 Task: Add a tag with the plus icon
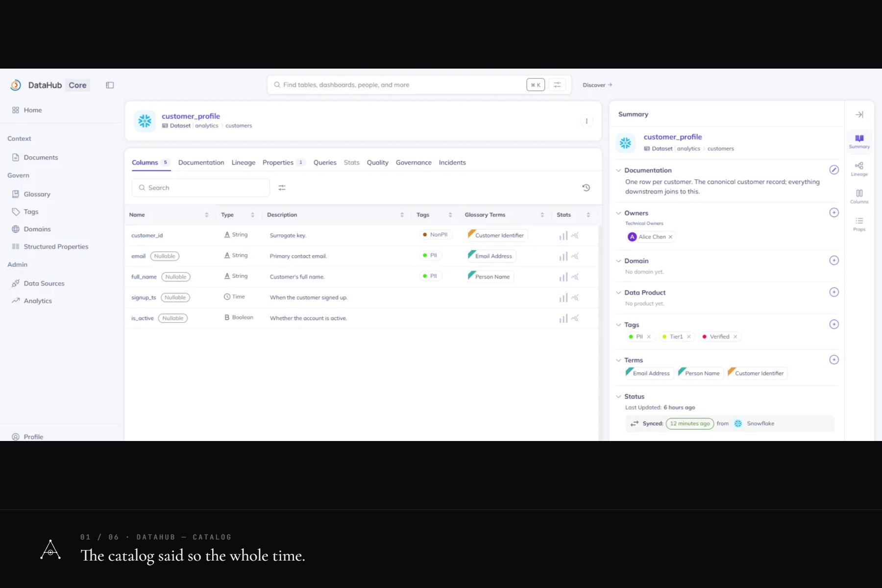click(x=834, y=324)
